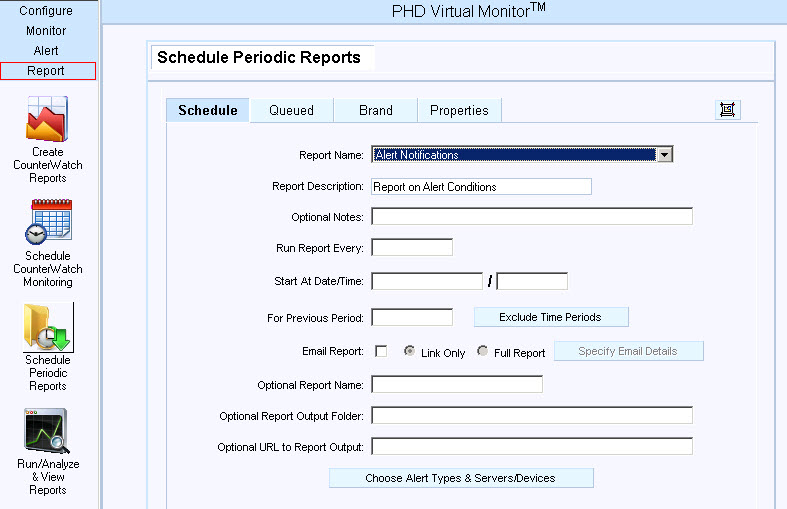Click the Schedule CounterWatch Monitoring label
The height and width of the screenshot is (509, 787).
click(x=48, y=269)
